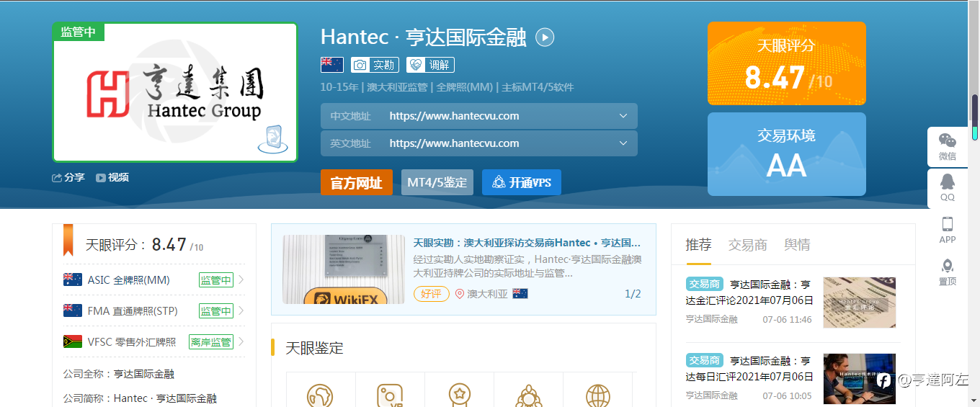This screenshot has height=407, width=980.
Task: Click the globe-with-continents icon under 天眼鉴定
Action: click(x=320, y=396)
